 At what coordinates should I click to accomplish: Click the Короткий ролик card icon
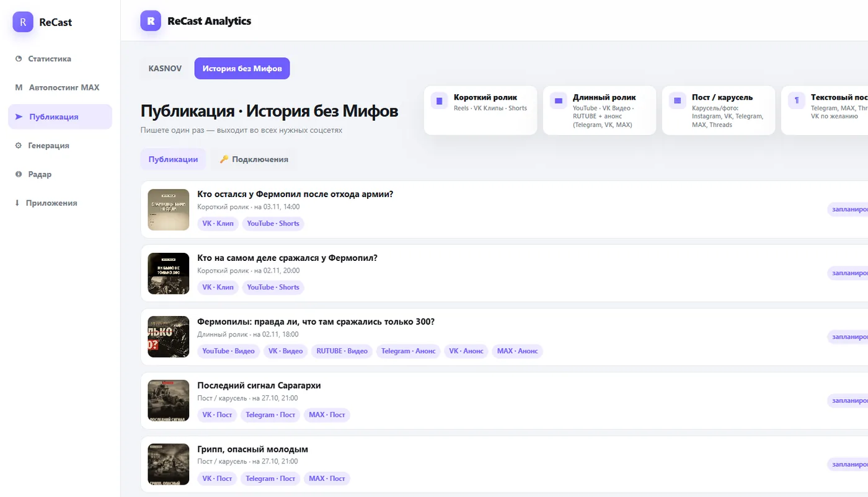440,100
